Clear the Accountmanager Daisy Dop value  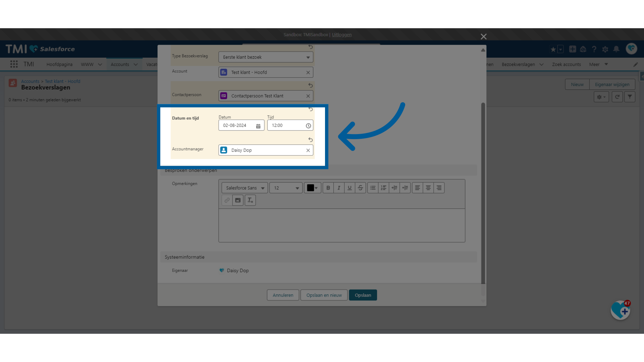308,150
